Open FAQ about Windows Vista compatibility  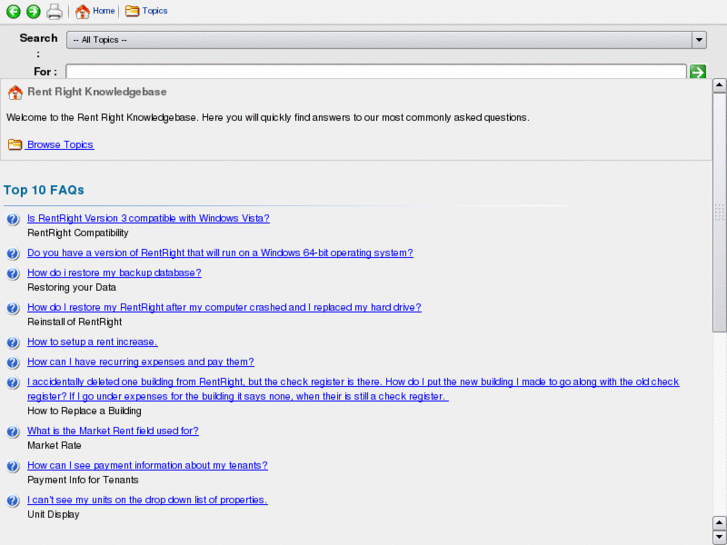[x=148, y=218]
